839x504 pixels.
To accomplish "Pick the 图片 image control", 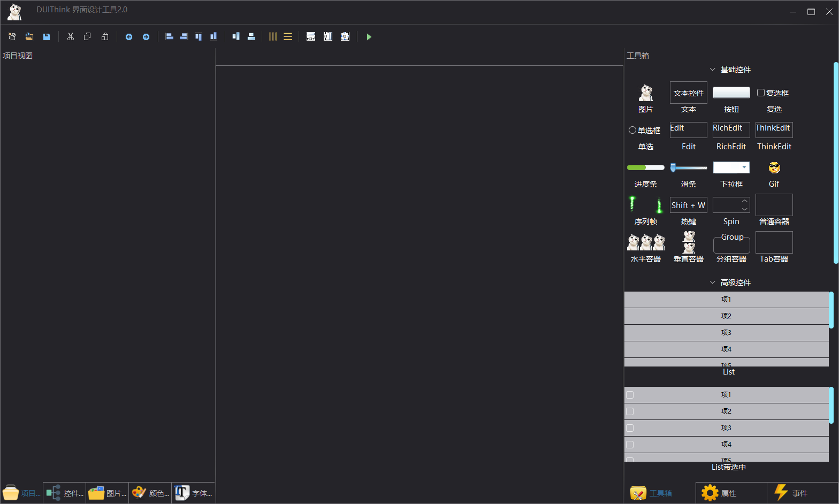I will pos(646,93).
